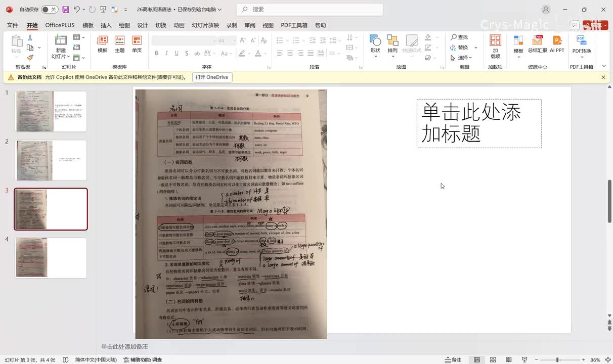The height and width of the screenshot is (364, 613).
Task: Choose the shape fill color
Action: click(x=428, y=37)
